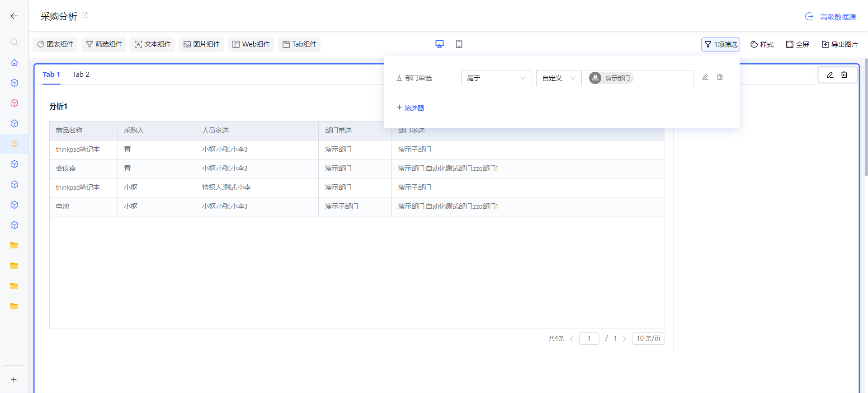This screenshot has height=393, width=868.
Task: Add a new 筛选器
Action: point(410,108)
